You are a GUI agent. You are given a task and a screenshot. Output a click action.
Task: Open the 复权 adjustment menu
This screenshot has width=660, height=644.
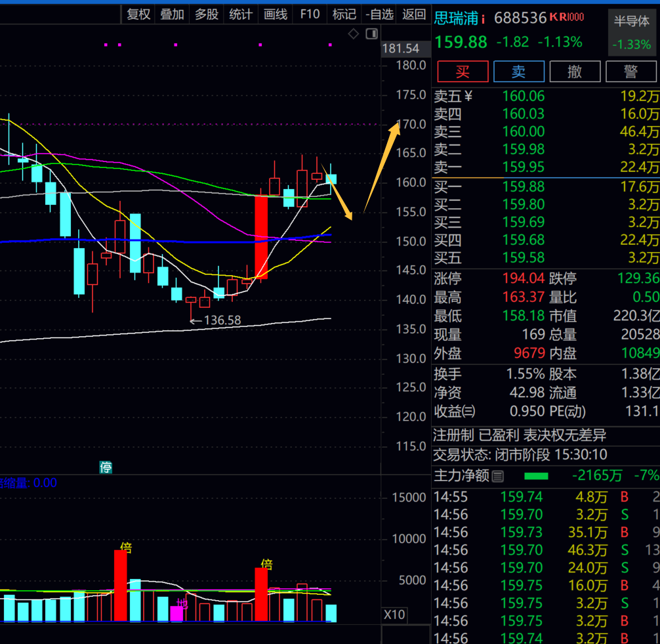click(138, 14)
